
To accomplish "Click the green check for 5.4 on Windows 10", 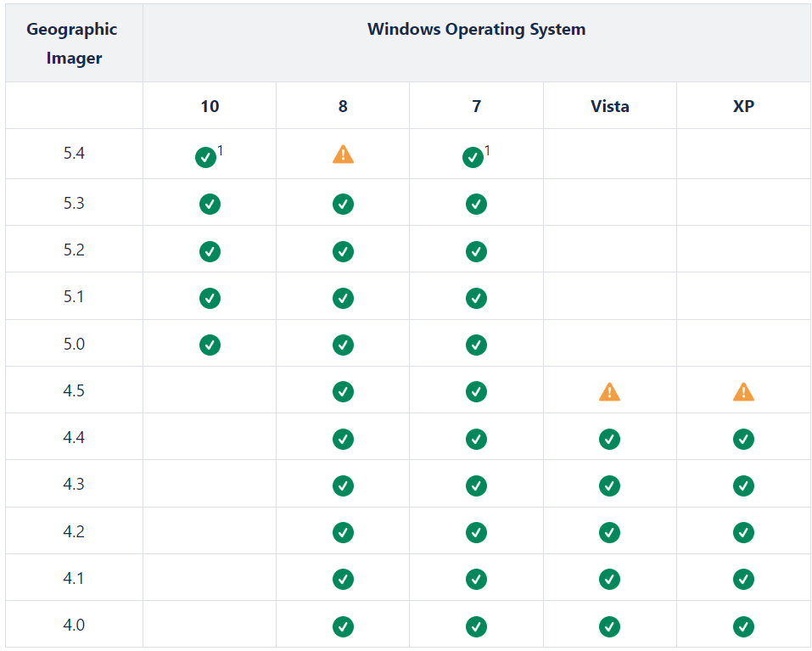I will [205, 157].
